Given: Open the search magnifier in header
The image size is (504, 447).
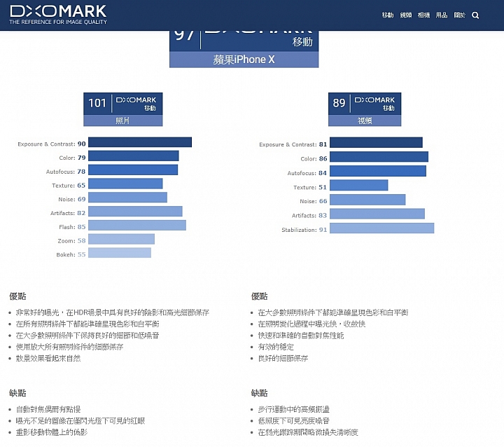Looking at the screenshot, I should pos(475,15).
